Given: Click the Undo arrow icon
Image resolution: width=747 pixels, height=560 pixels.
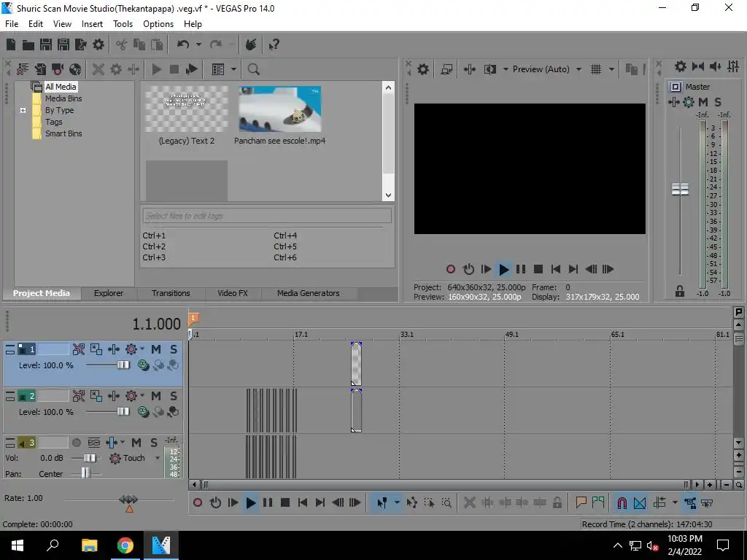Looking at the screenshot, I should tap(183, 44).
